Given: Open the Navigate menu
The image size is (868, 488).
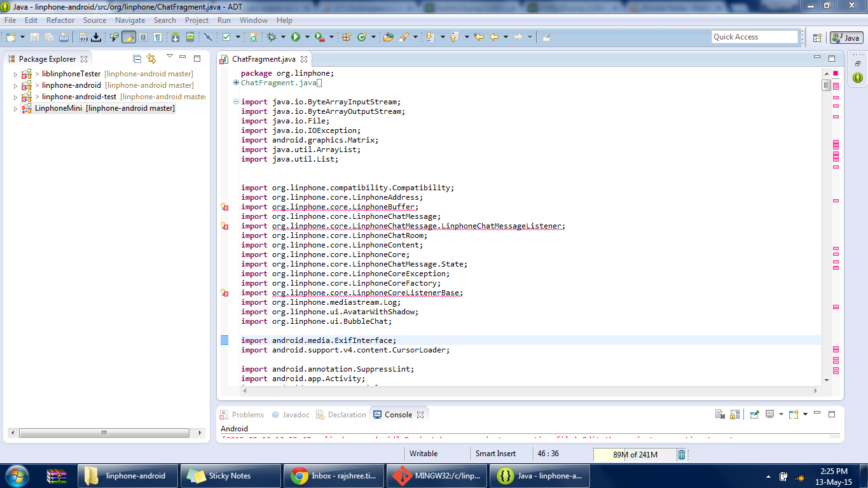Looking at the screenshot, I should [x=130, y=20].
